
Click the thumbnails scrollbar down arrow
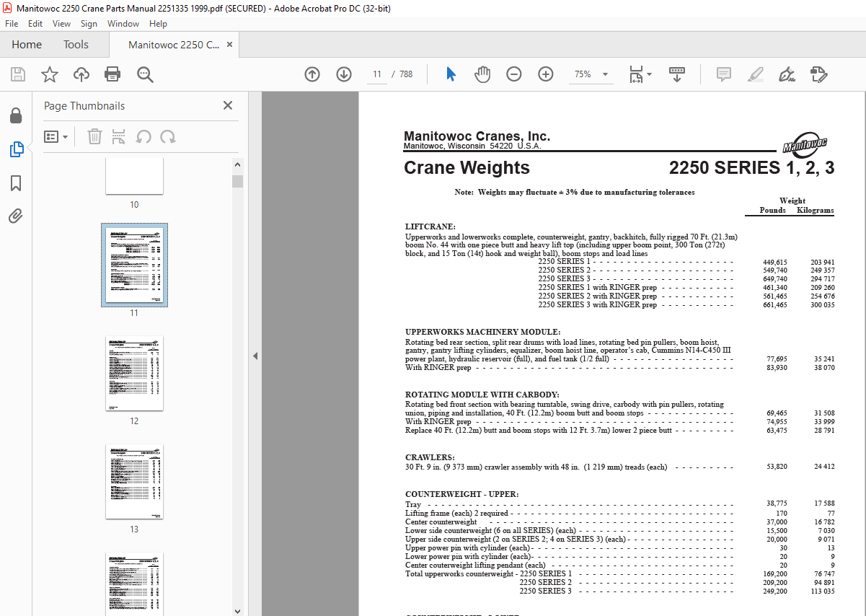coord(237,610)
